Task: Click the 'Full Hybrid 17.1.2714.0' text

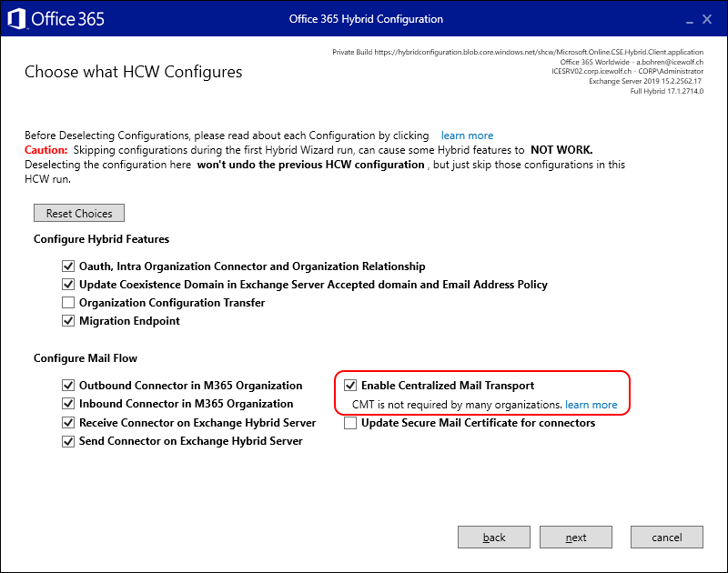Action: 666,91
